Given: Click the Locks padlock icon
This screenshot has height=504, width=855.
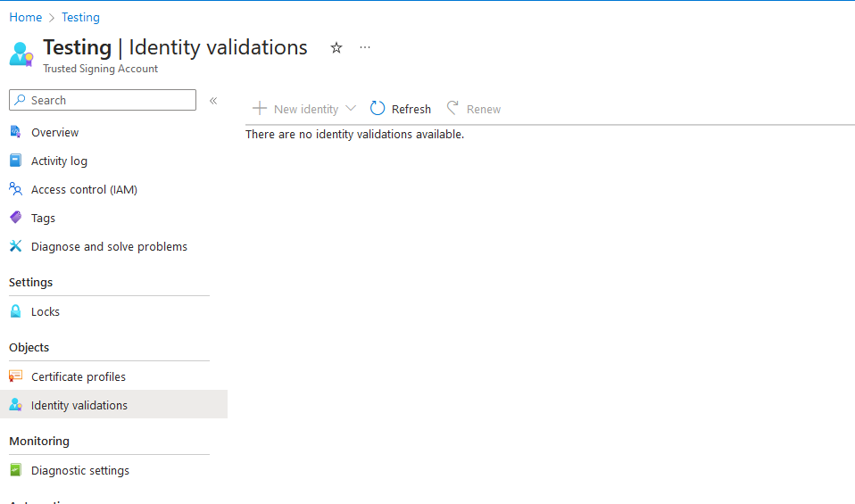Looking at the screenshot, I should (16, 311).
